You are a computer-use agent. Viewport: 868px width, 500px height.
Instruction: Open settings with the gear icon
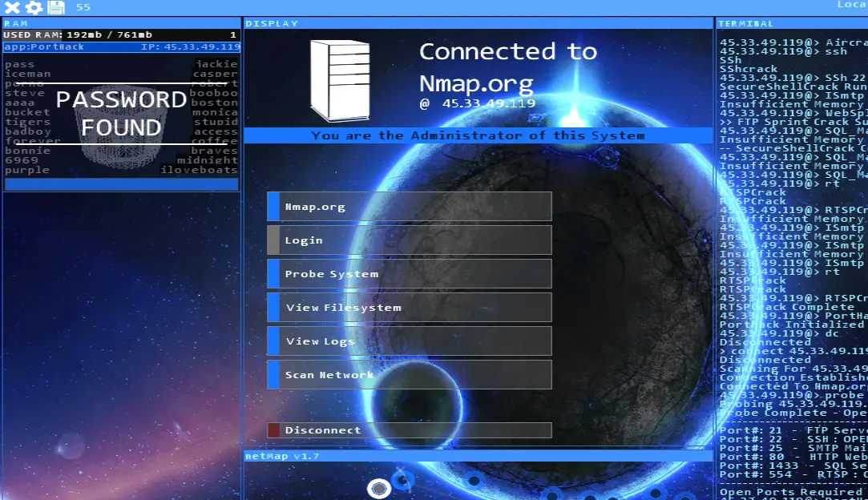34,8
